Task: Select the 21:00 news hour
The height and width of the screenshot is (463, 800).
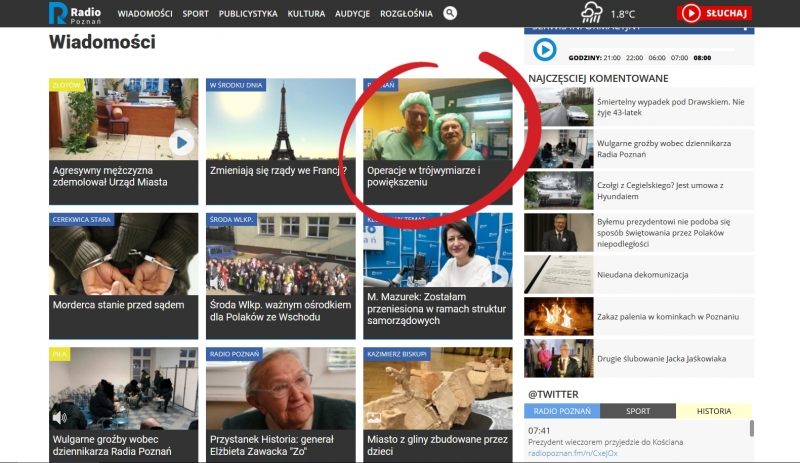Action: click(612, 58)
